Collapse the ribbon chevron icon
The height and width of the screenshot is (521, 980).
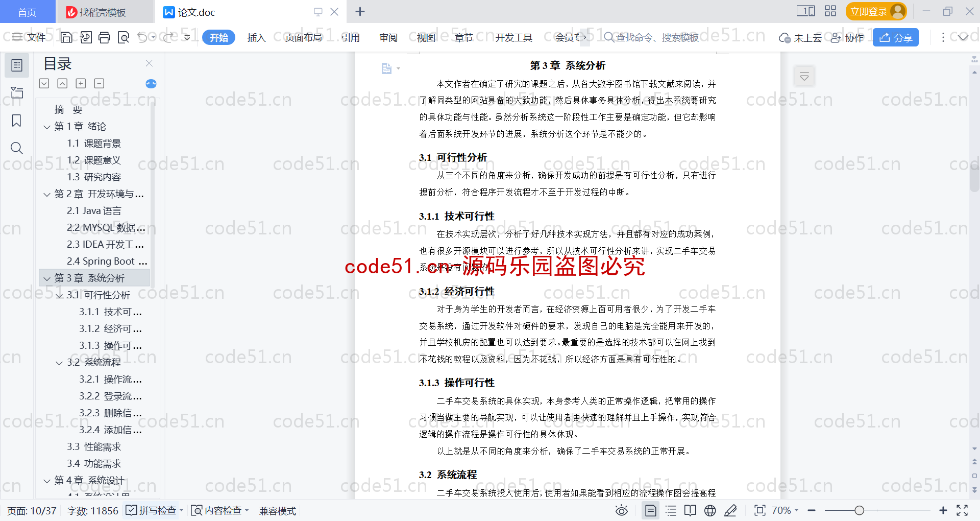pos(963,37)
